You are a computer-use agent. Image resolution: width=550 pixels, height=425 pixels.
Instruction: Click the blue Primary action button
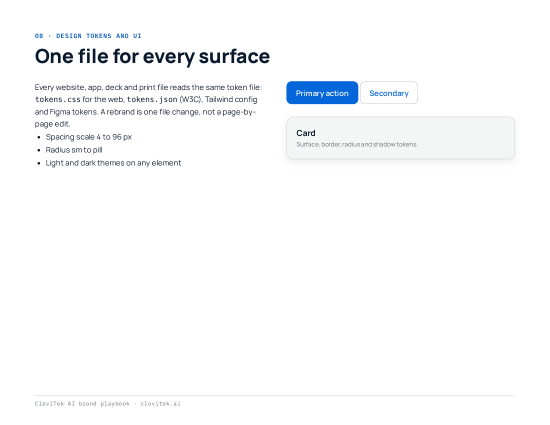click(322, 93)
